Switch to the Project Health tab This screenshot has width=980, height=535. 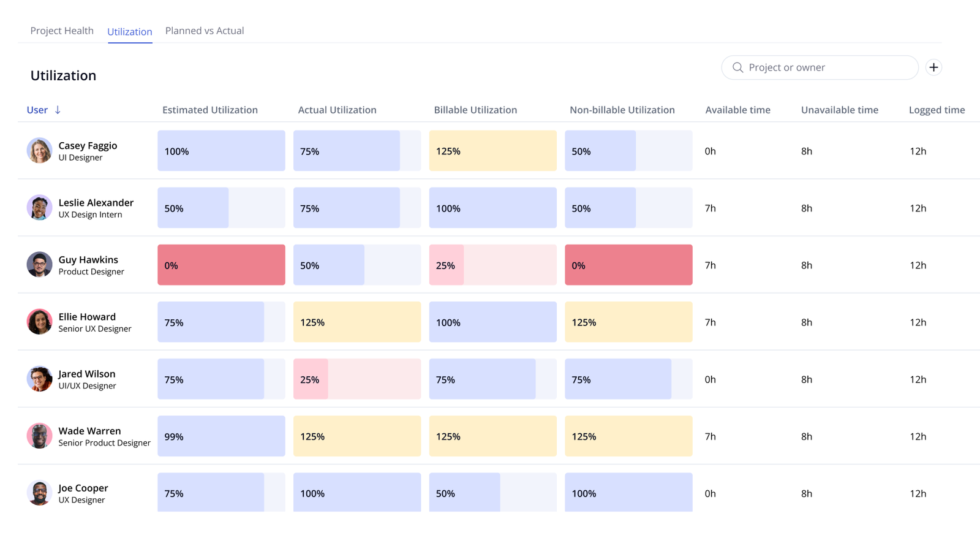point(62,30)
